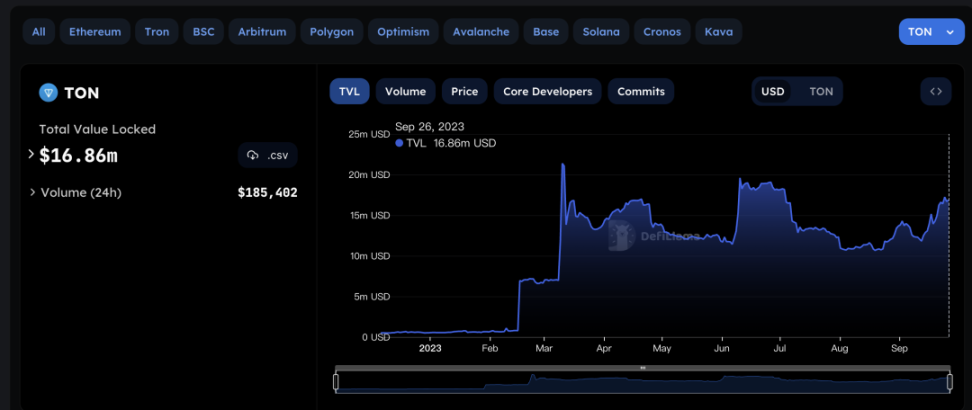Screen dimensions: 972x410
Task: Open the TON chain dropdown
Action: click(931, 32)
